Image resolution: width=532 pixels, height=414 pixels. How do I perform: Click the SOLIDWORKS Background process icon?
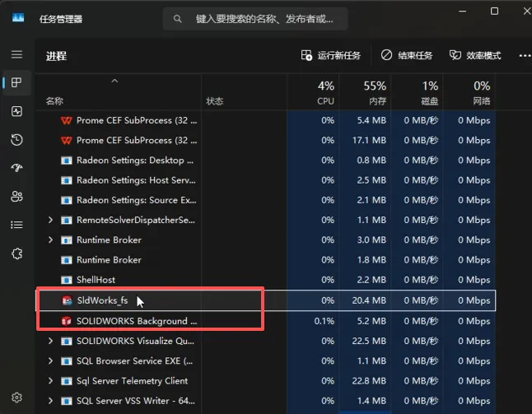pos(67,321)
